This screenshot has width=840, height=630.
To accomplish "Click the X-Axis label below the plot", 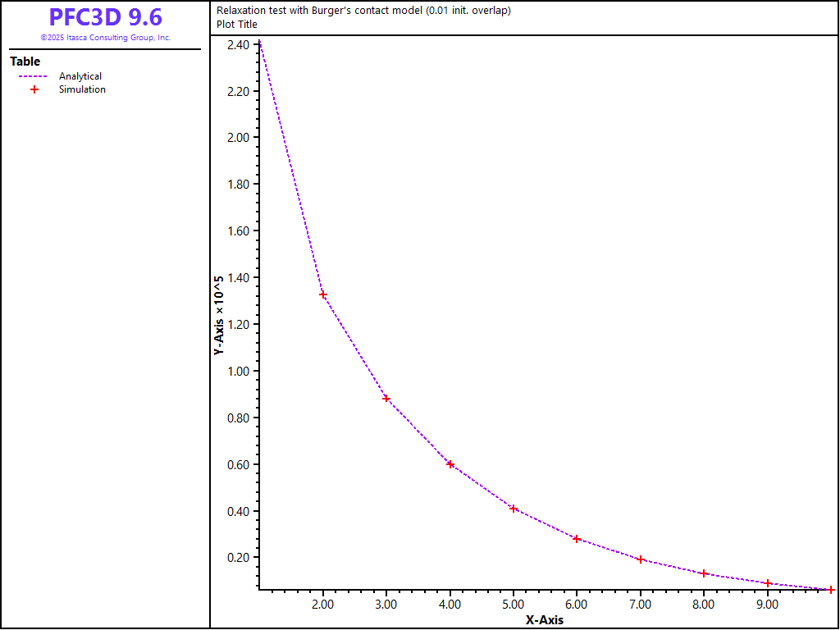I will (544, 620).
